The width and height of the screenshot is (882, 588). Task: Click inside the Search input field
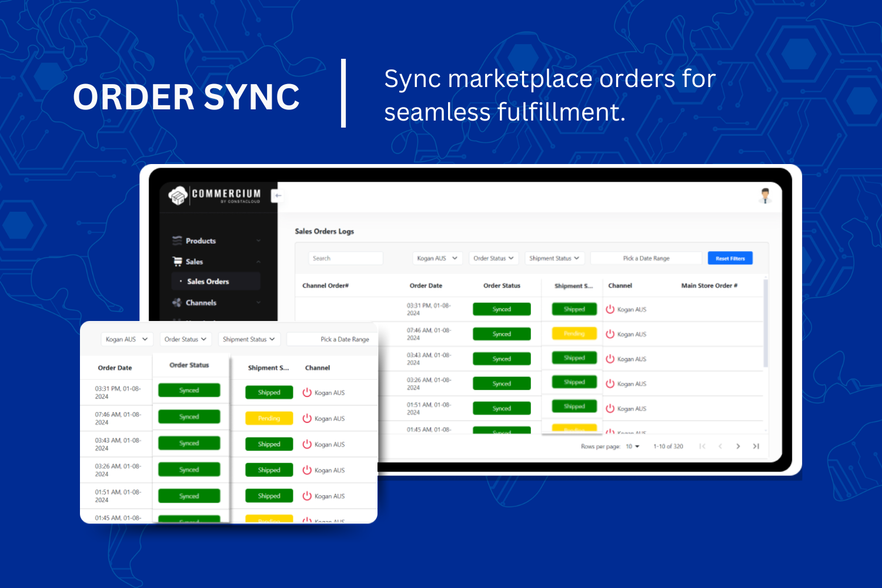click(346, 258)
